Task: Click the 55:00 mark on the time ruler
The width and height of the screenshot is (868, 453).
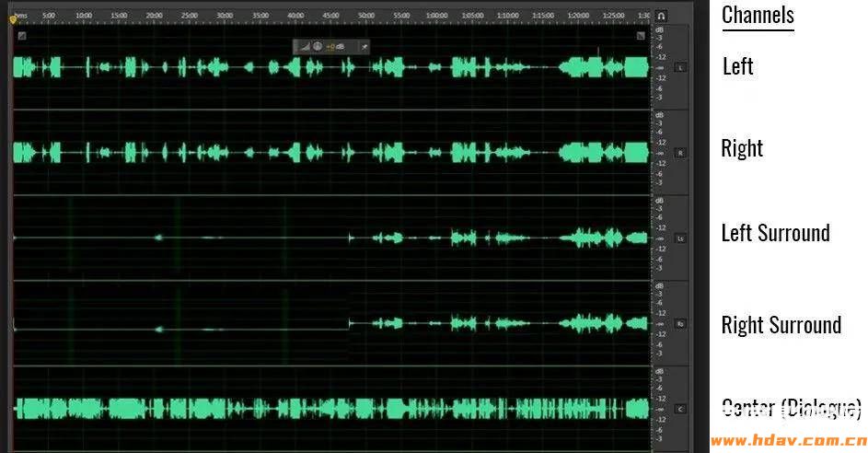Action: pyautogui.click(x=401, y=16)
